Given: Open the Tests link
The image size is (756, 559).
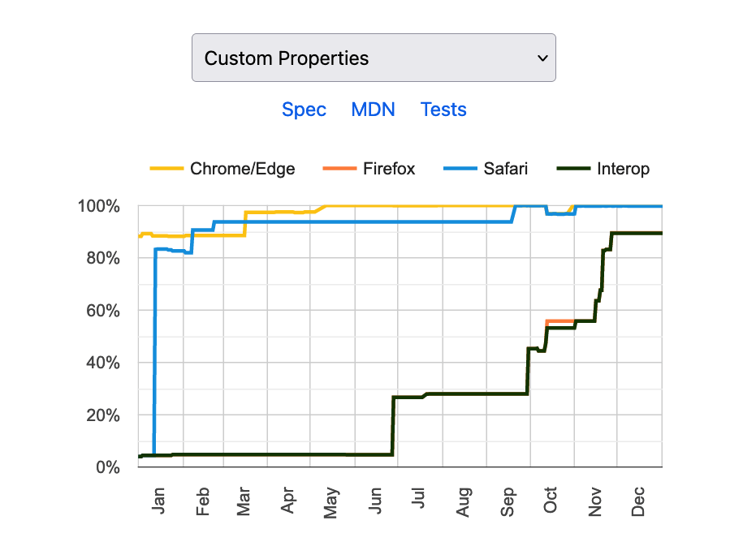Looking at the screenshot, I should click(443, 110).
